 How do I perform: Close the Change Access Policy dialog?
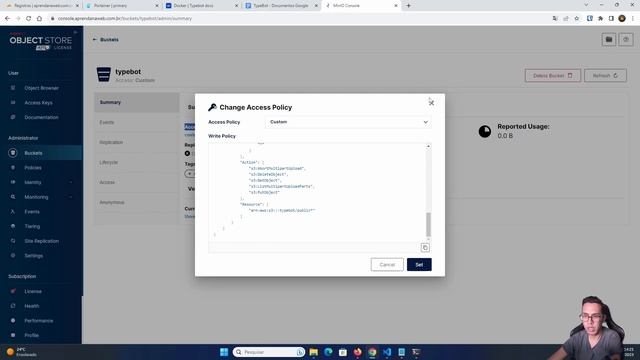point(431,103)
